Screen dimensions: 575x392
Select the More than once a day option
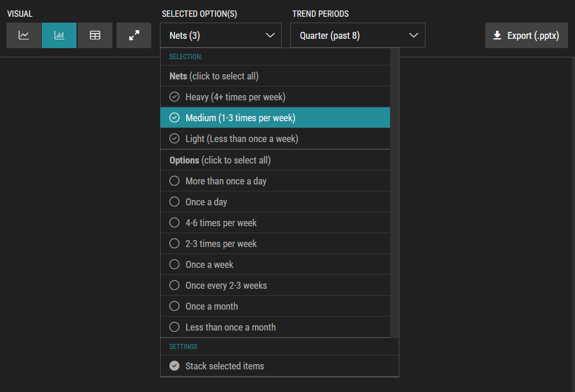click(x=275, y=181)
